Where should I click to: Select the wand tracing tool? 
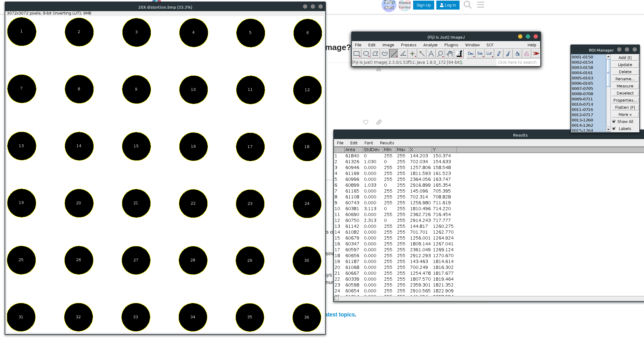(x=422, y=53)
